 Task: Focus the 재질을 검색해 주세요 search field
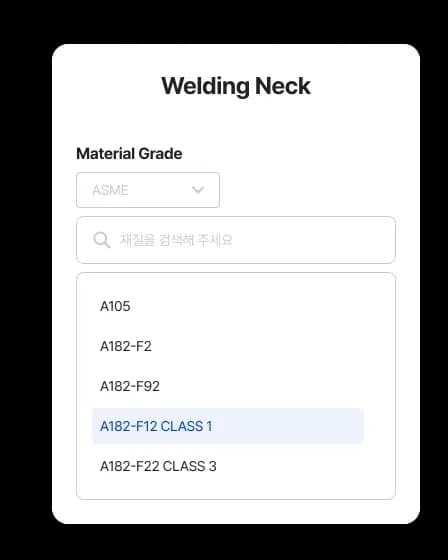[236, 240]
